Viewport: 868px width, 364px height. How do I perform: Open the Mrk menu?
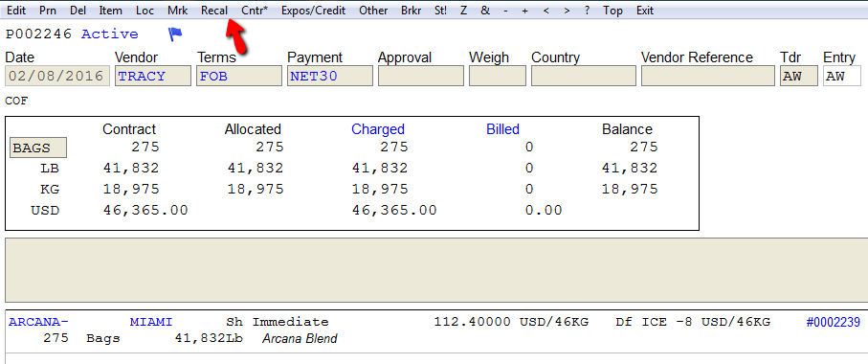pyautogui.click(x=178, y=11)
